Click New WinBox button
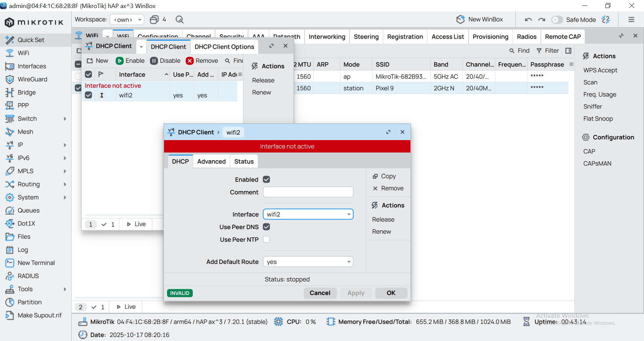644x341 pixels. tap(480, 19)
